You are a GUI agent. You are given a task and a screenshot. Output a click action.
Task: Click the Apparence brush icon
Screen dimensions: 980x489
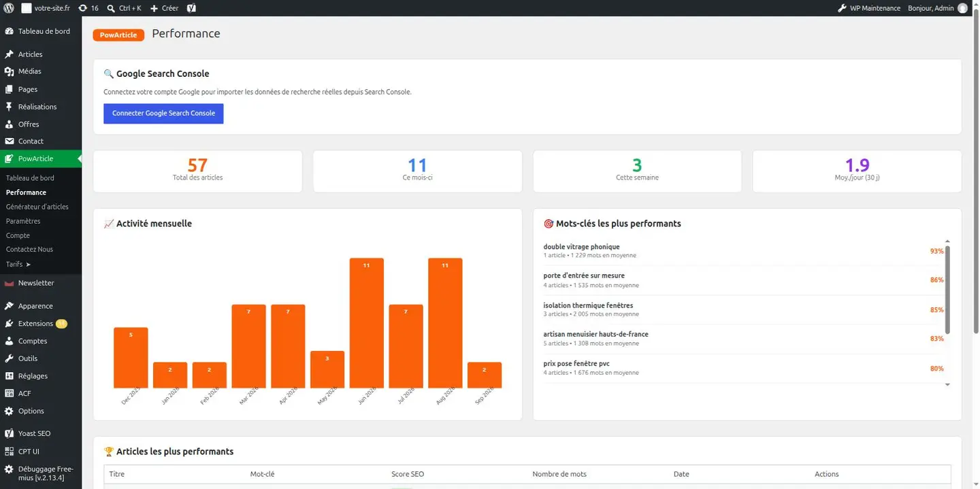9,306
